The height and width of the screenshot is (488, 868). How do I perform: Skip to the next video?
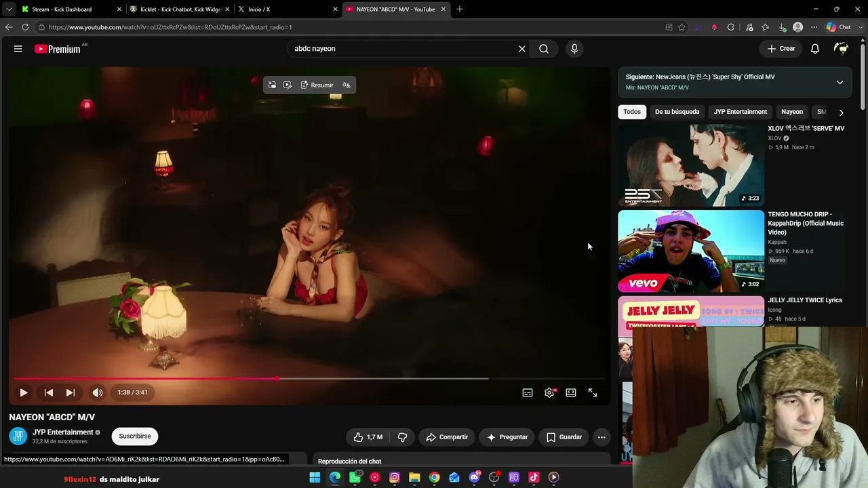point(71,392)
